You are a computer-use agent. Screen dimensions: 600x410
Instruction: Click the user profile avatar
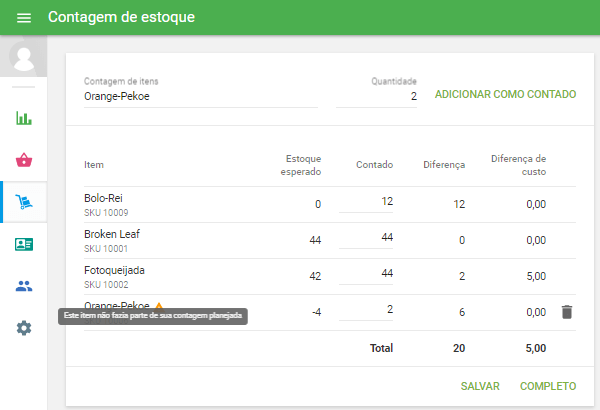pos(24,56)
